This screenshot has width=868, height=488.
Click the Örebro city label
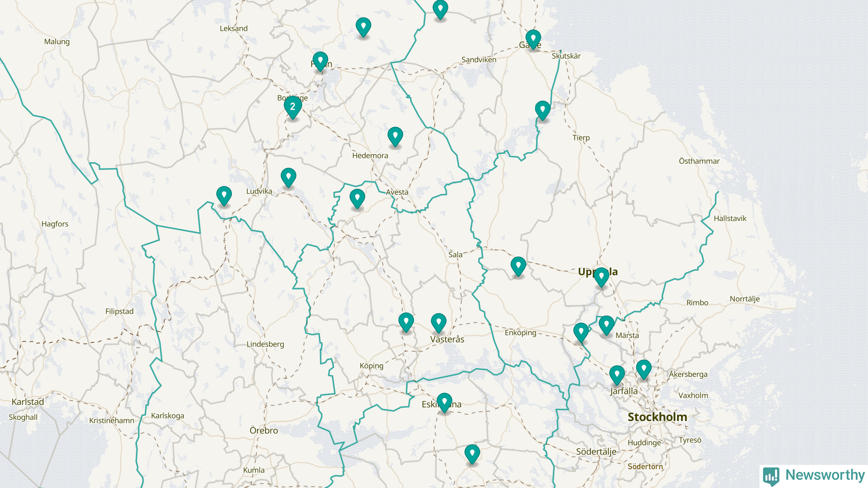(x=263, y=430)
